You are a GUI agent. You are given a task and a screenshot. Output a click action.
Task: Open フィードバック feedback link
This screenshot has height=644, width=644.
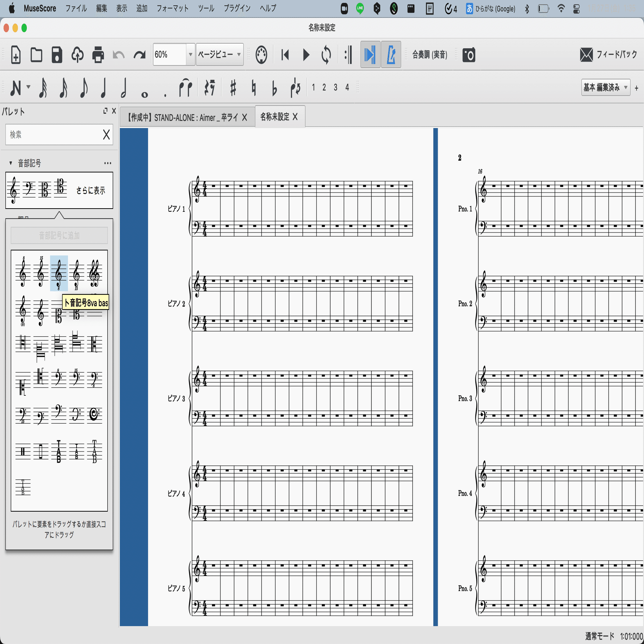609,54
